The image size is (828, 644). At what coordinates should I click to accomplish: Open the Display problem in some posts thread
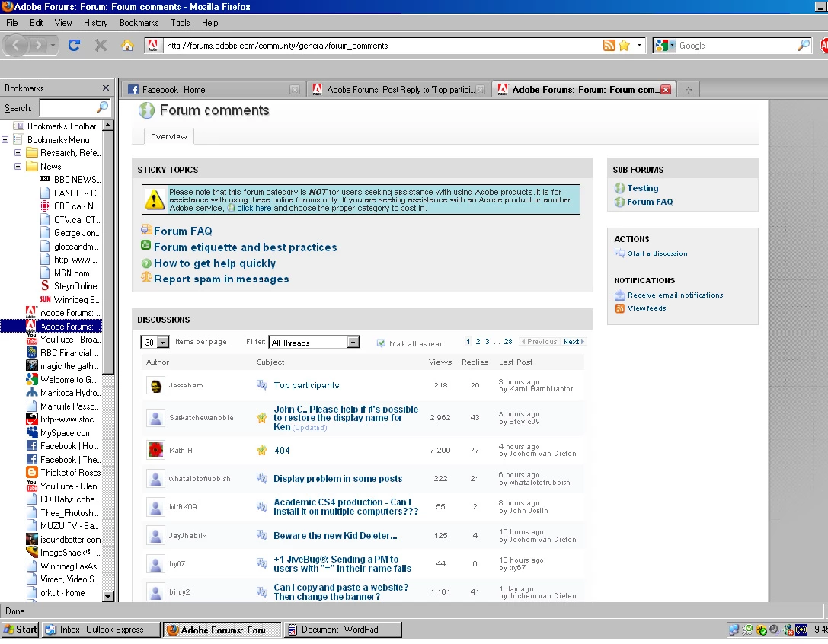(x=338, y=479)
